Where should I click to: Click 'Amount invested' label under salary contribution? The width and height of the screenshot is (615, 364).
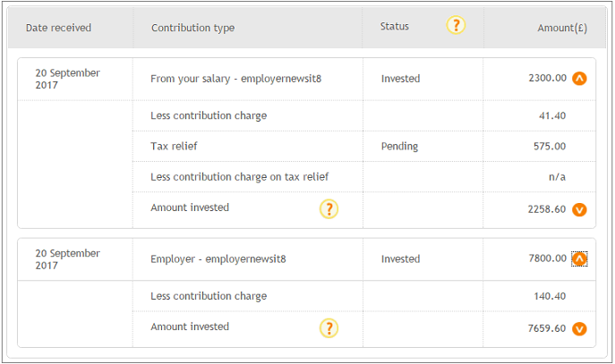click(190, 207)
